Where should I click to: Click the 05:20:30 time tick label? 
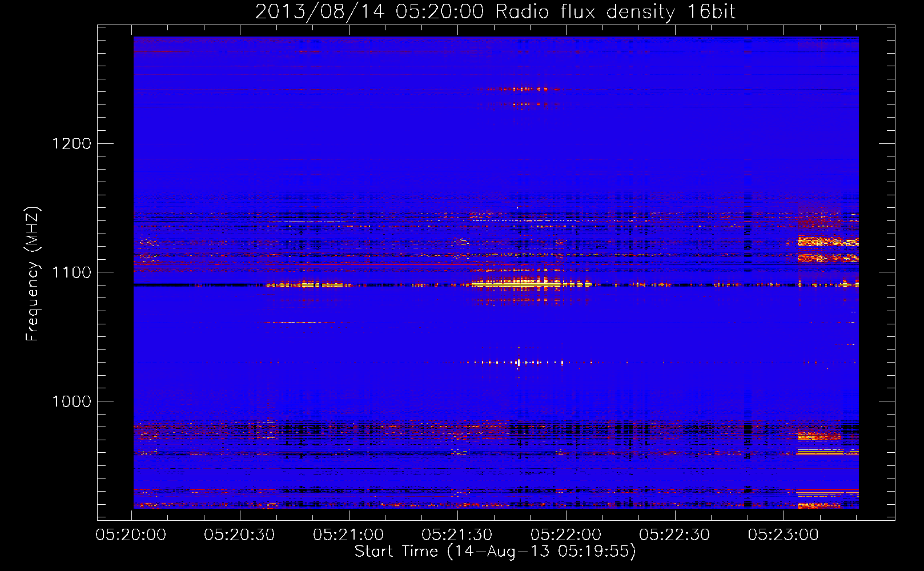tap(239, 535)
